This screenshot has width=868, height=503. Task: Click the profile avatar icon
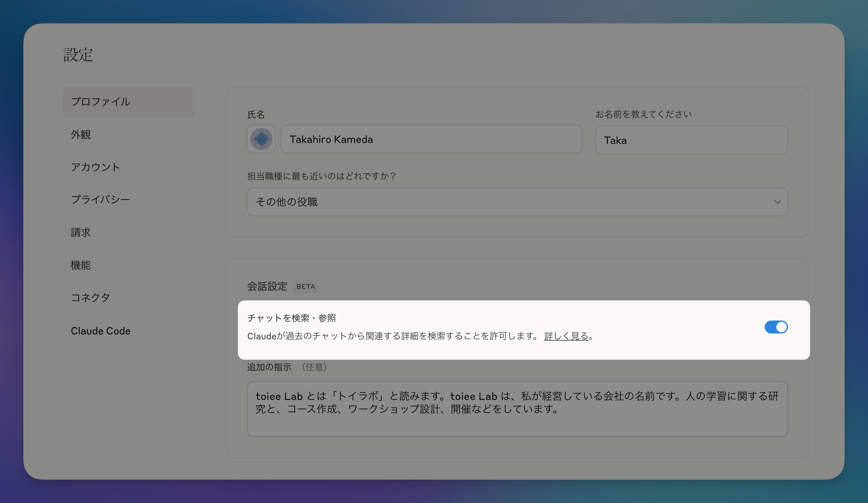click(x=261, y=139)
